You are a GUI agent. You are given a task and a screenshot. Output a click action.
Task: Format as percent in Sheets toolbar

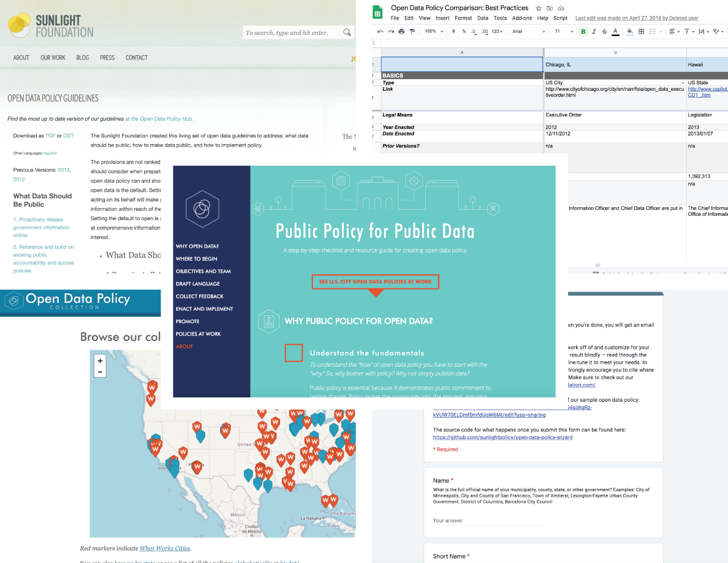click(464, 32)
